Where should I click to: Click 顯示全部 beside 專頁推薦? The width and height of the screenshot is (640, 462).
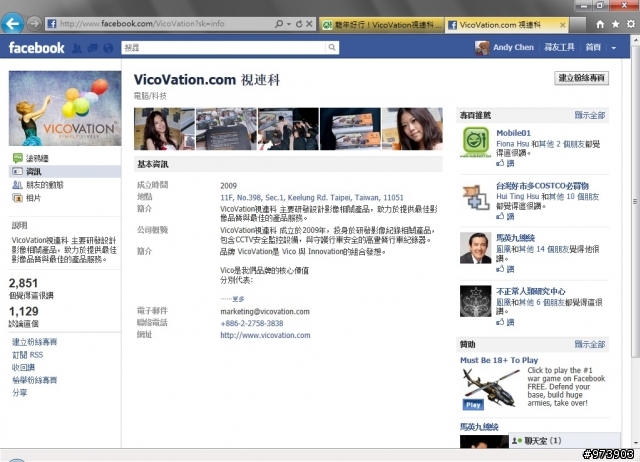point(590,116)
